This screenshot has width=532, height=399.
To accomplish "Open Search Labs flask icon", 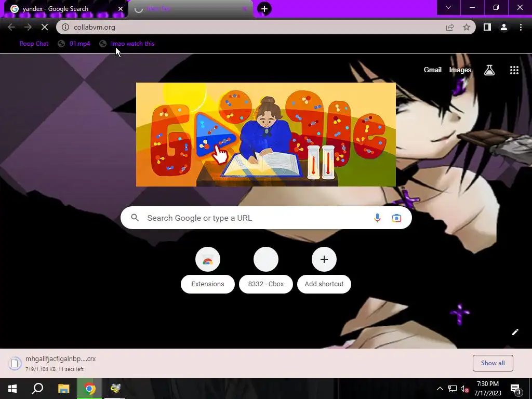I will (489, 70).
